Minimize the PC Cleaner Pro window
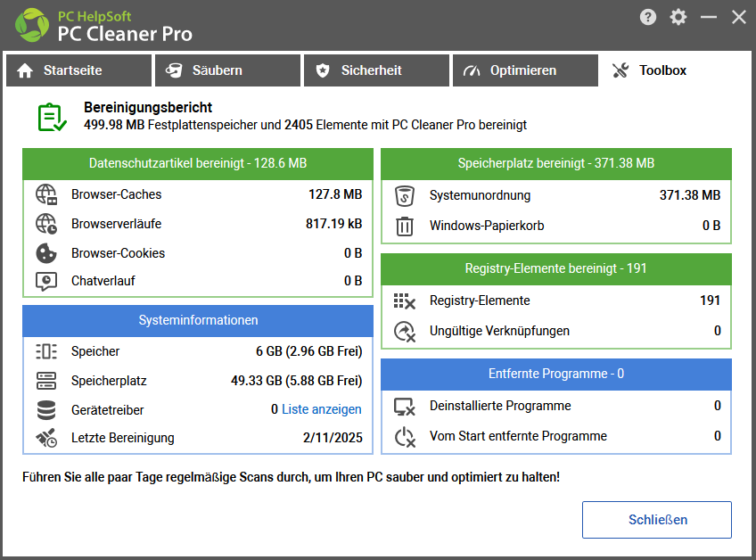 click(708, 17)
